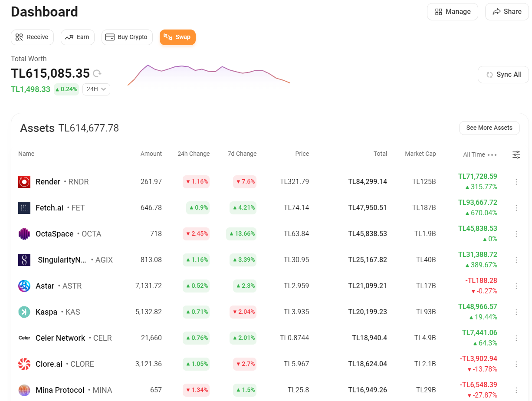This screenshot has height=401, width=532.
Task: Click the Celer Network logo icon
Action: pos(24,338)
